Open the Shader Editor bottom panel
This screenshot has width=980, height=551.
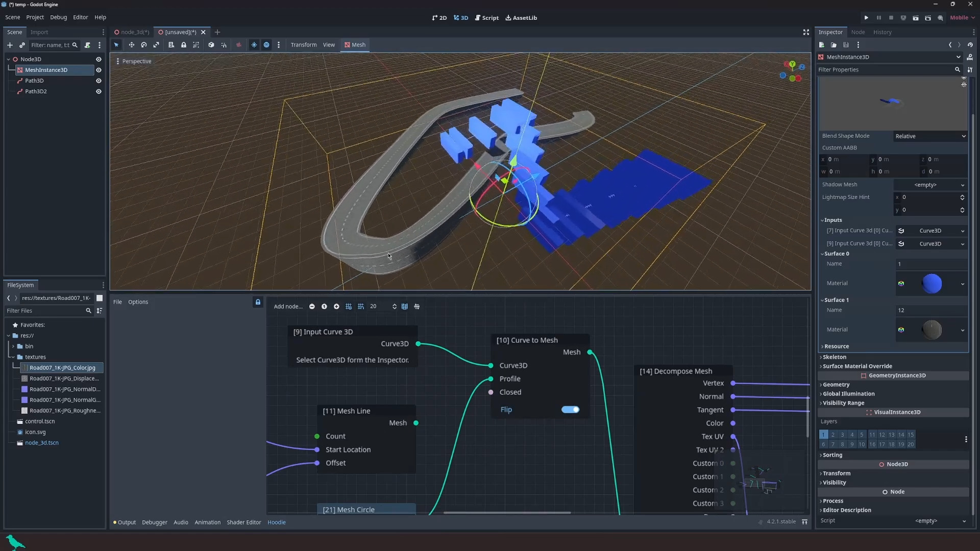(x=244, y=522)
